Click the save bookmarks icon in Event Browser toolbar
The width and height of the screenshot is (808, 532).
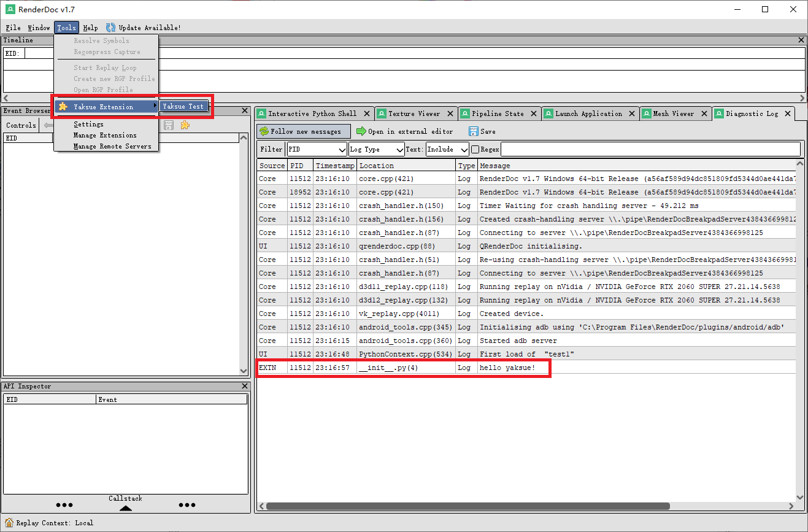[x=169, y=125]
